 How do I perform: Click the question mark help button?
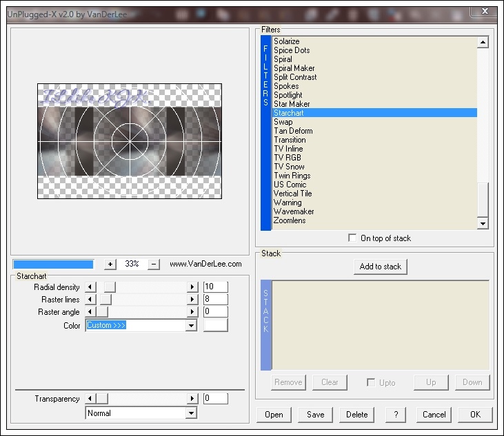[x=395, y=415]
